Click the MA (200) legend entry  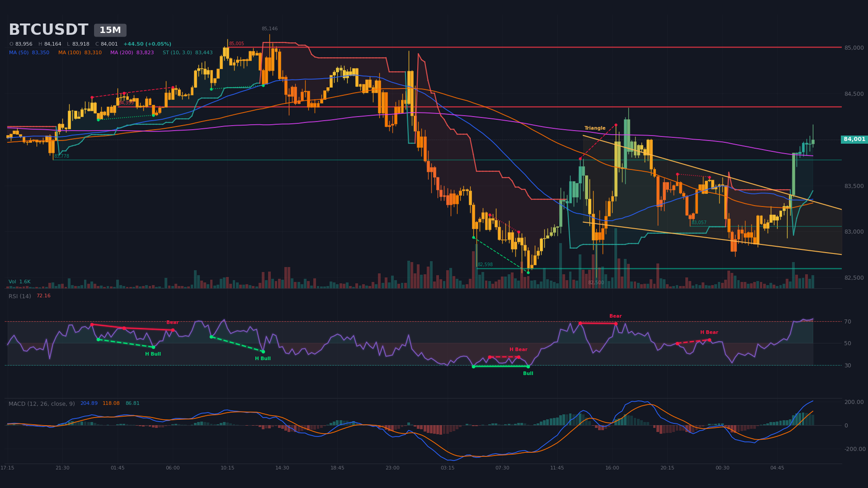[132, 53]
